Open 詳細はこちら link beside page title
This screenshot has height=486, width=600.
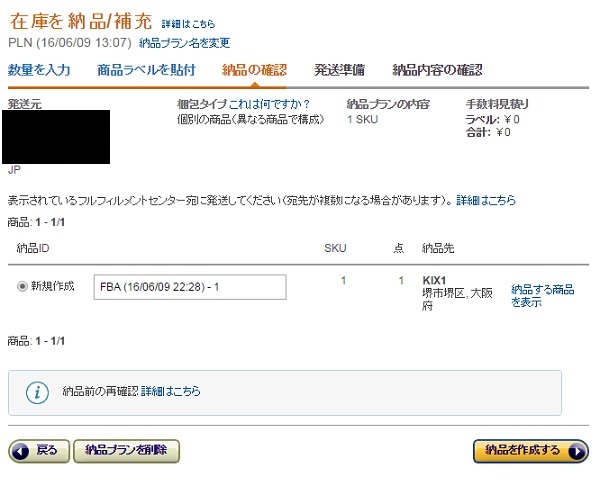188,24
